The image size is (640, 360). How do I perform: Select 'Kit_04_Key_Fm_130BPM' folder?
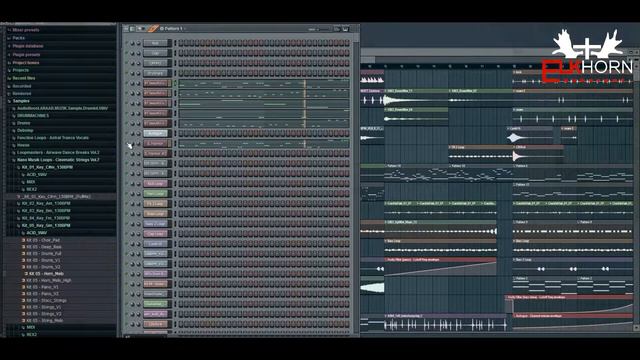tap(46, 218)
